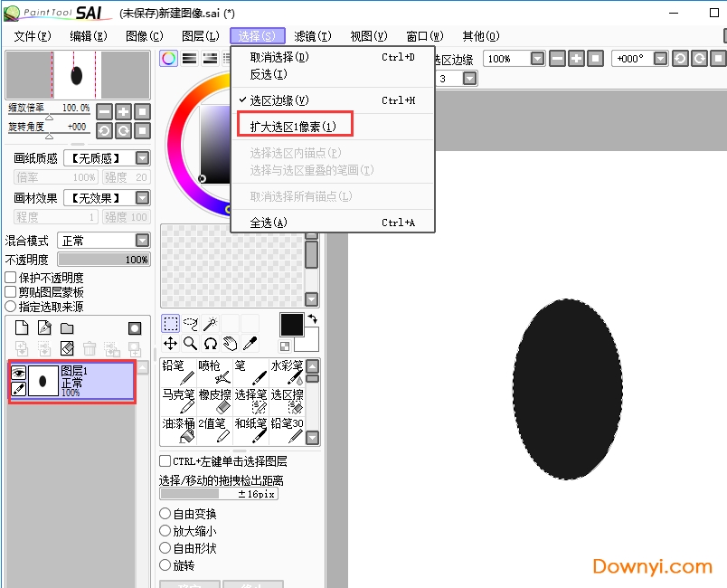Enable the 剪贴图层蒙板 checkbox
The image size is (727, 588).
(9, 290)
